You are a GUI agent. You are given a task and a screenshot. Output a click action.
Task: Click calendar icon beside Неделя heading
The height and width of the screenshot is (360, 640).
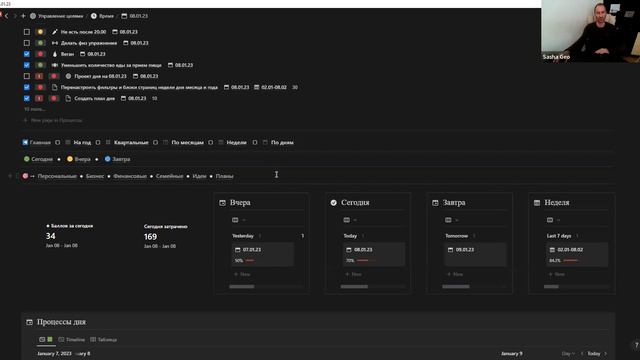coord(537,202)
